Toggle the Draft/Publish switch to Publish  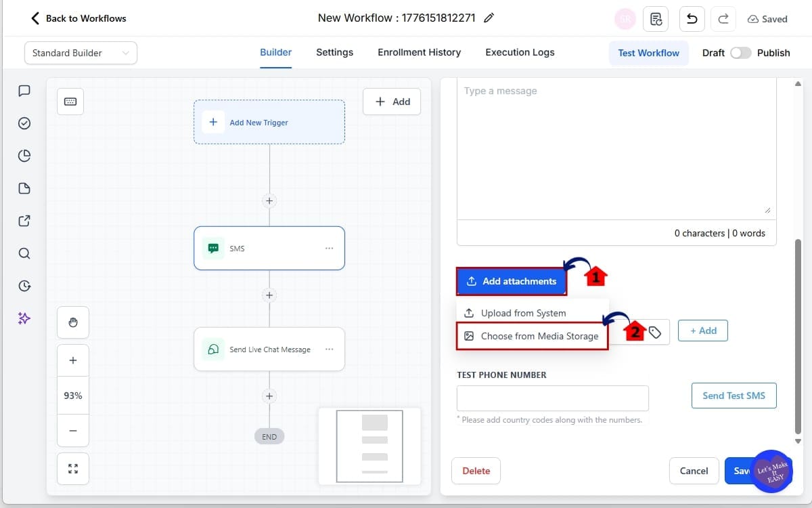pos(741,52)
